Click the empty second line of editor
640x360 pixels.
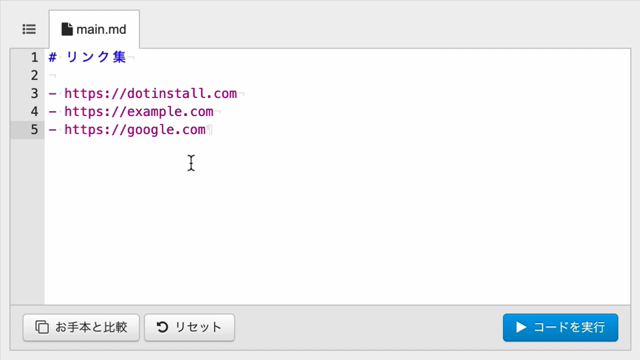[337, 76]
